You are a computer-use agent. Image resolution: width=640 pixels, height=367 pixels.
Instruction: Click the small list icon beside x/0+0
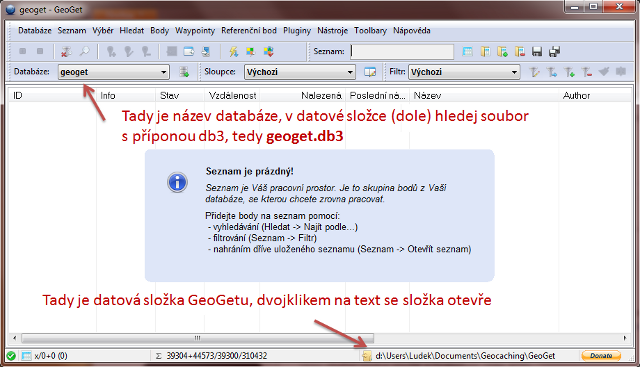pyautogui.click(x=26, y=356)
